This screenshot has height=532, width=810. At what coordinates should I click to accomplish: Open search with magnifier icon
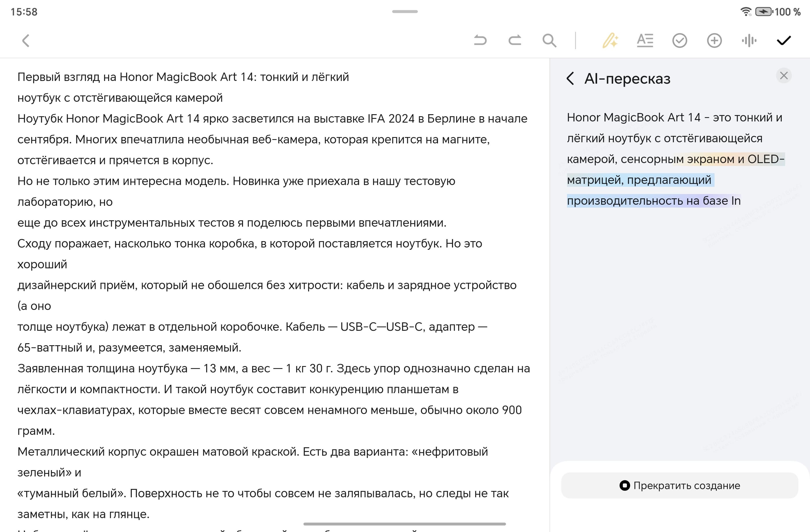pyautogui.click(x=549, y=40)
